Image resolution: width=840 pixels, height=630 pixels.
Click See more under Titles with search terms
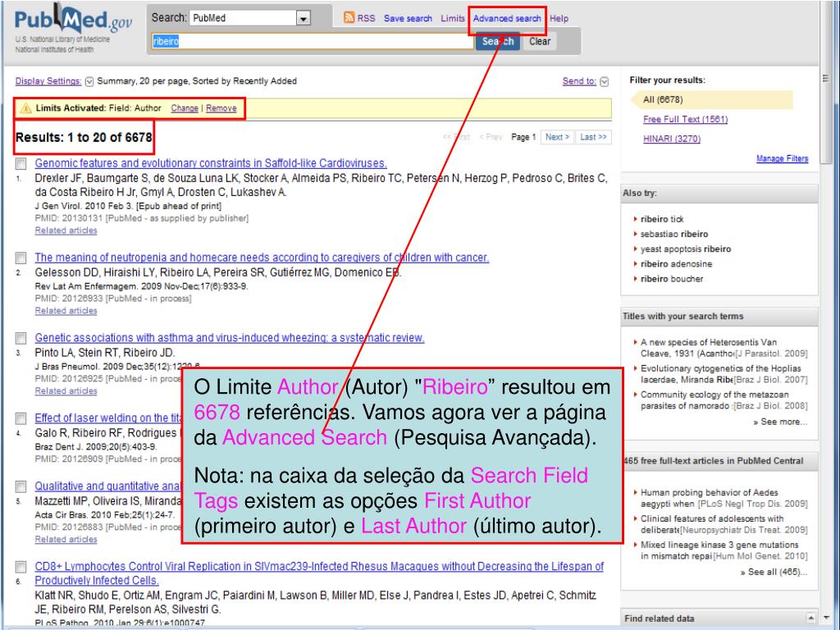pos(780,422)
